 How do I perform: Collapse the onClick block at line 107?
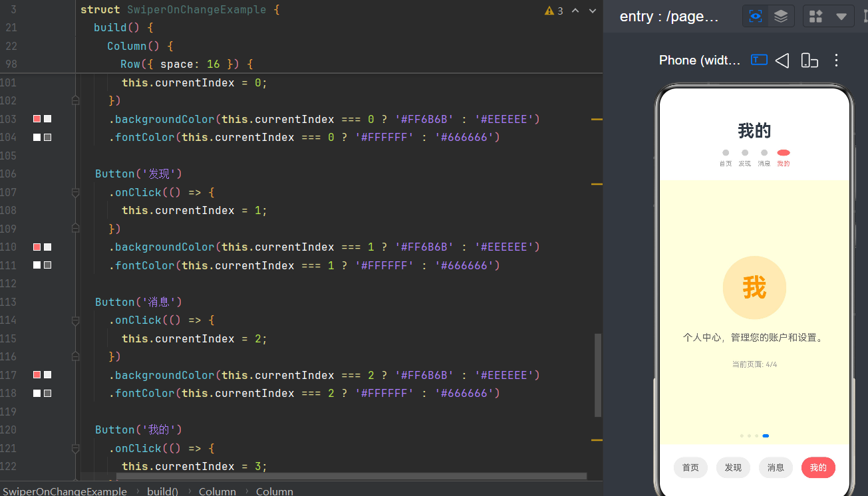pyautogui.click(x=75, y=192)
